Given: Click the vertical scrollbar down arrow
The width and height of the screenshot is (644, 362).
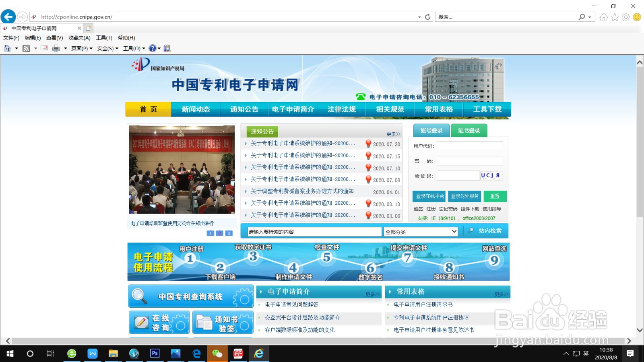Looking at the screenshot, I should tap(640, 330).
